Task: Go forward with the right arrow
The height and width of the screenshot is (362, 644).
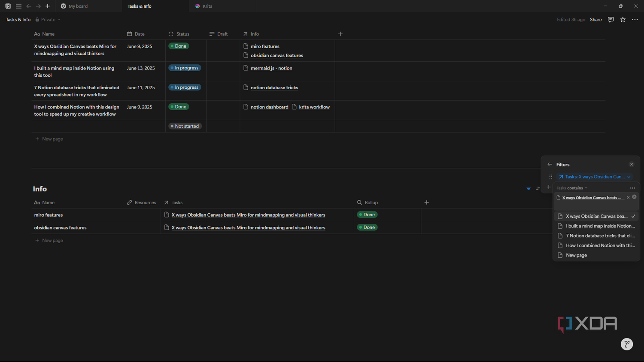Action: tap(38, 6)
